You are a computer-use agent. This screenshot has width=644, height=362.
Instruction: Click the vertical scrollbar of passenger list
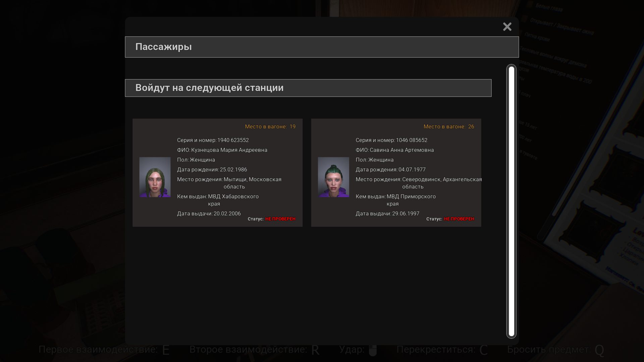tap(511, 201)
